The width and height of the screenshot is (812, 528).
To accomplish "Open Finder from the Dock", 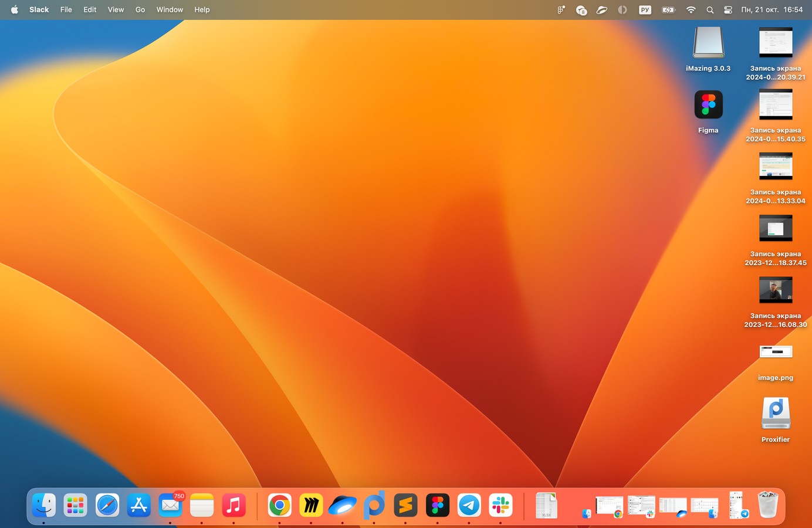I will click(x=44, y=505).
